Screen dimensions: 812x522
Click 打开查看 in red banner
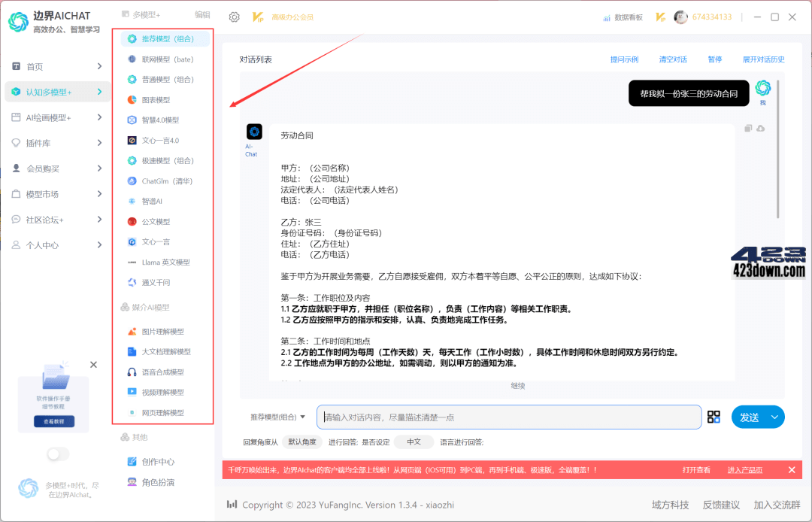tap(696, 470)
